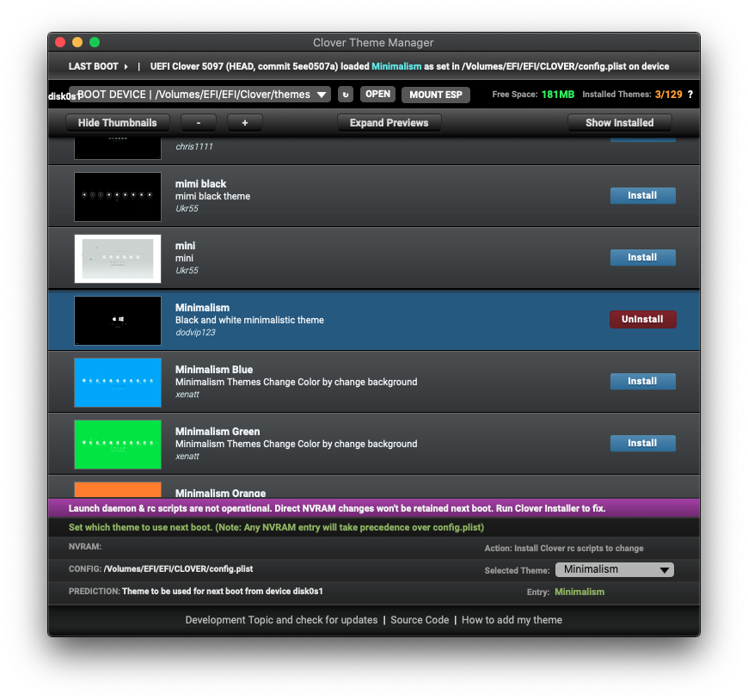This screenshot has width=748, height=700.
Task: Open How to add my theme link
Action: 512,620
